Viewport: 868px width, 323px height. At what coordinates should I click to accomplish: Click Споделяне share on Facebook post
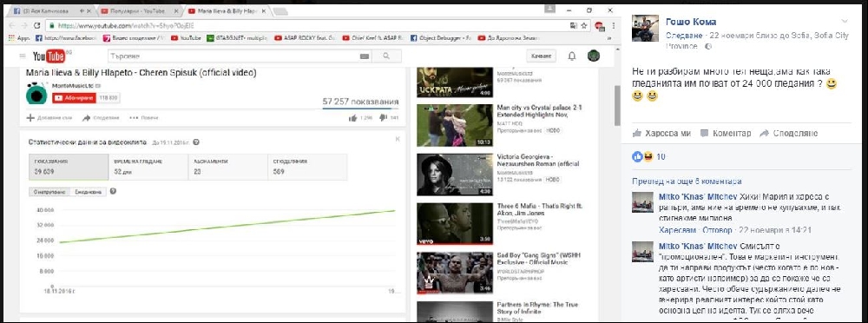[788, 134]
